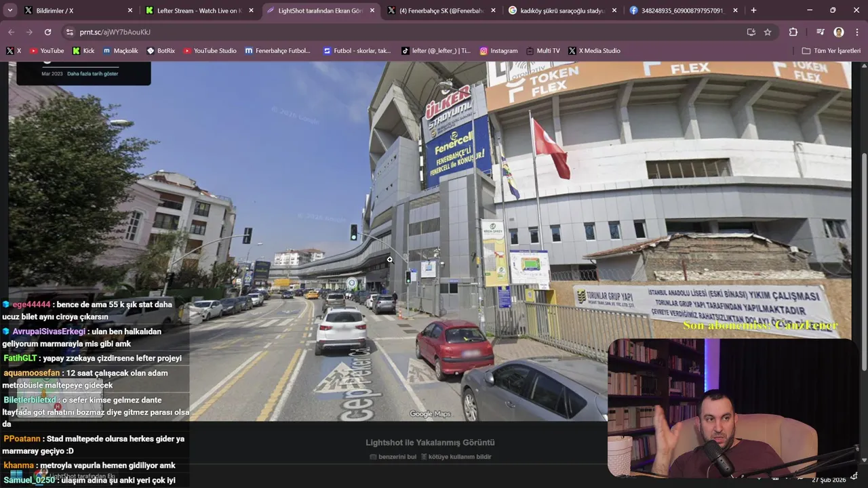The height and width of the screenshot is (488, 868).
Task: Open the Extensions puzzle menu
Action: click(x=793, y=32)
